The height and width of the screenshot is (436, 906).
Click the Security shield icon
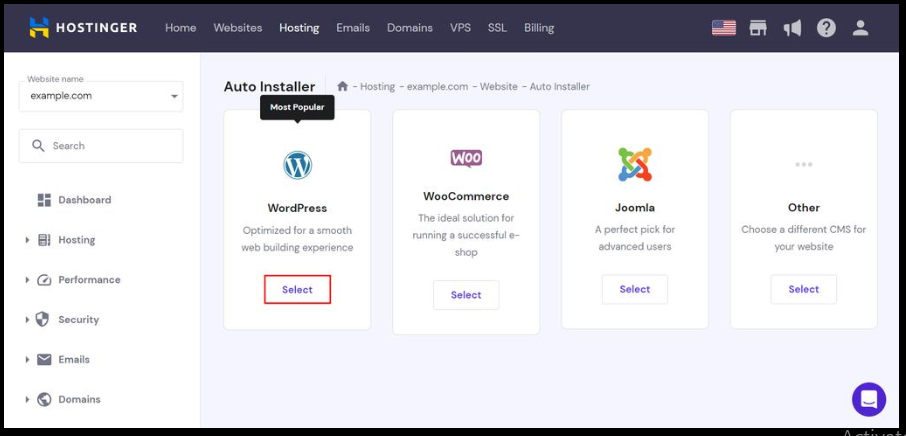(42, 319)
